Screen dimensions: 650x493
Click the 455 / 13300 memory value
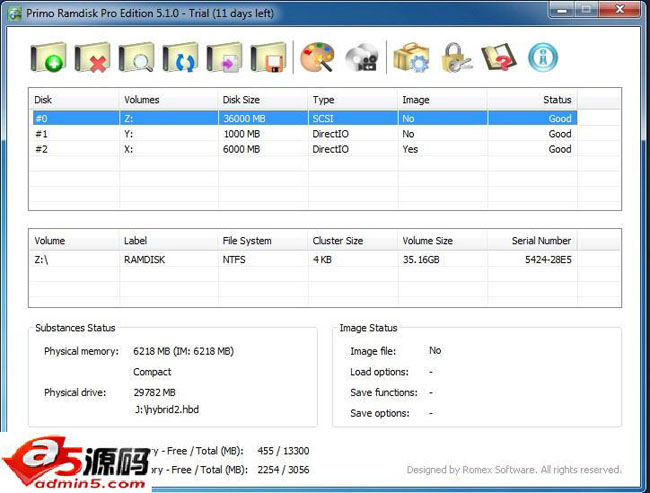[x=283, y=451]
